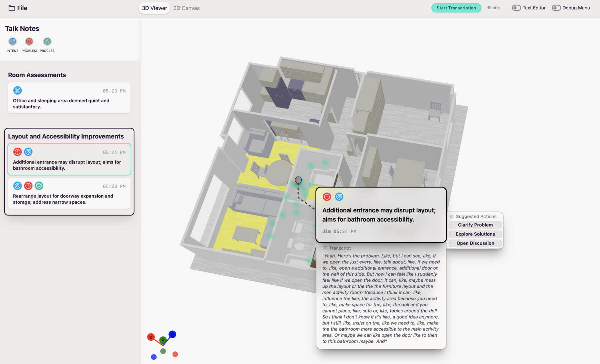Click the red pin marker on 3D floor plan
The image size is (600, 364).
coord(298,180)
